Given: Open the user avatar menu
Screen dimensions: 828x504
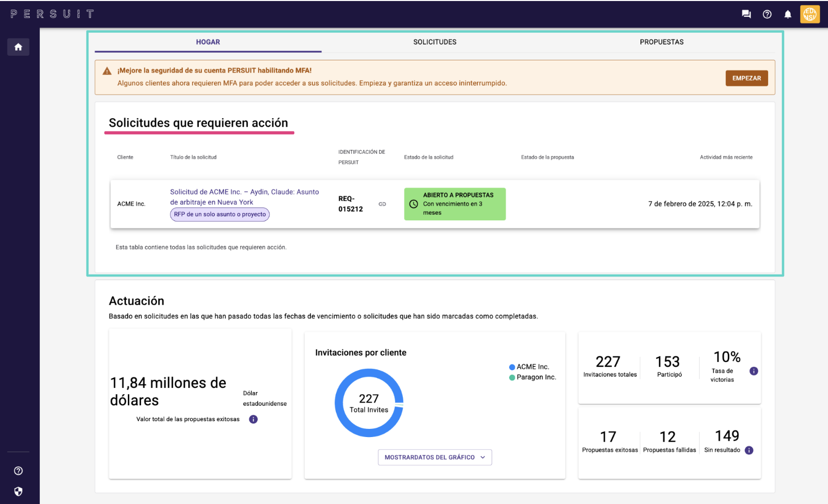Looking at the screenshot, I should 810,14.
